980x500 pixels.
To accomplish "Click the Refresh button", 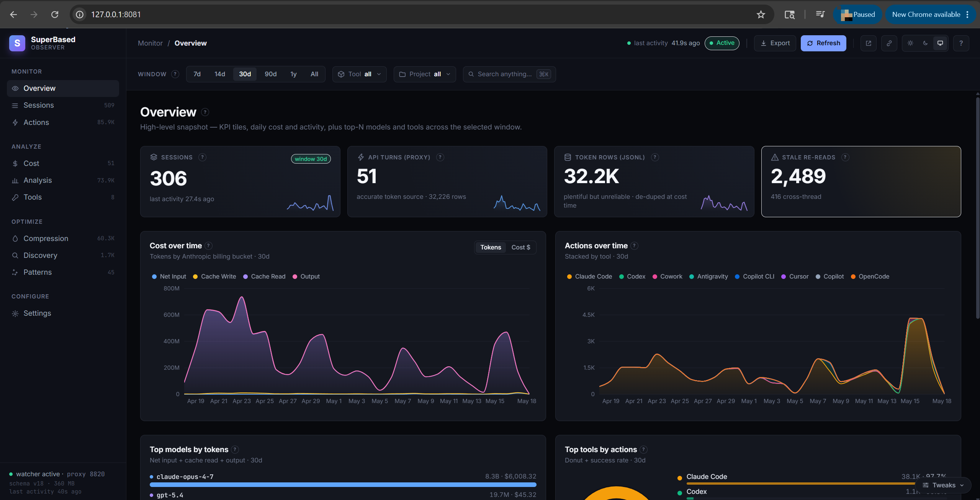I will (823, 43).
